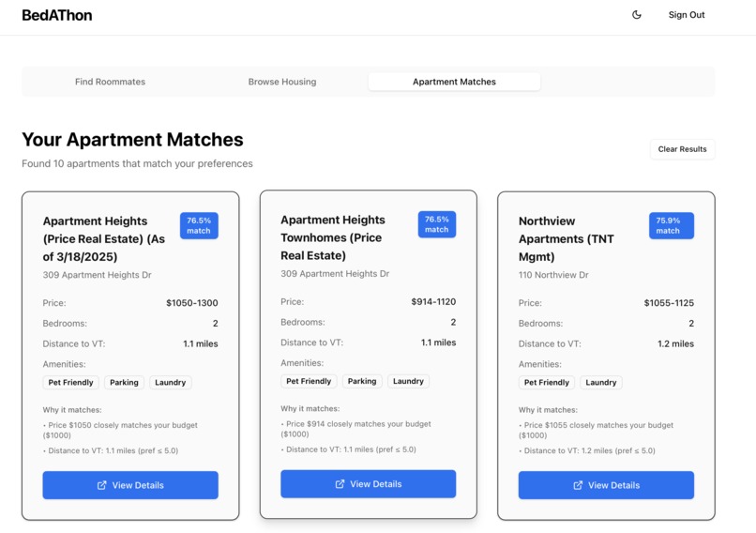The height and width of the screenshot is (533, 756).
Task: Click the title Apartment Heights (Price Real Estate) (As of 3/18/2025)
Action: 104,238
